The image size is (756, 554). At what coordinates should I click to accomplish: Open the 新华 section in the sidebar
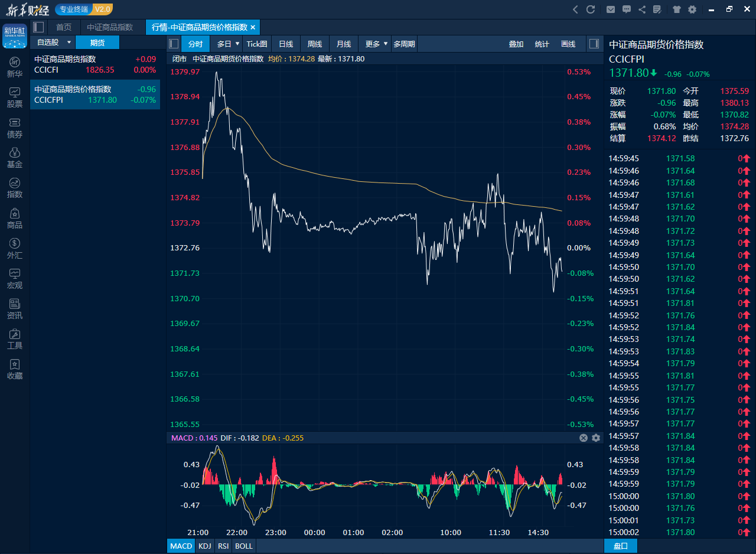(x=15, y=67)
